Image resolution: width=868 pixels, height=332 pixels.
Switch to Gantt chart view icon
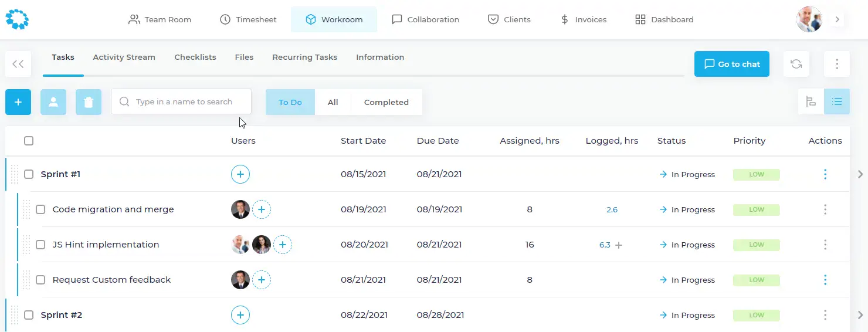[x=811, y=102]
